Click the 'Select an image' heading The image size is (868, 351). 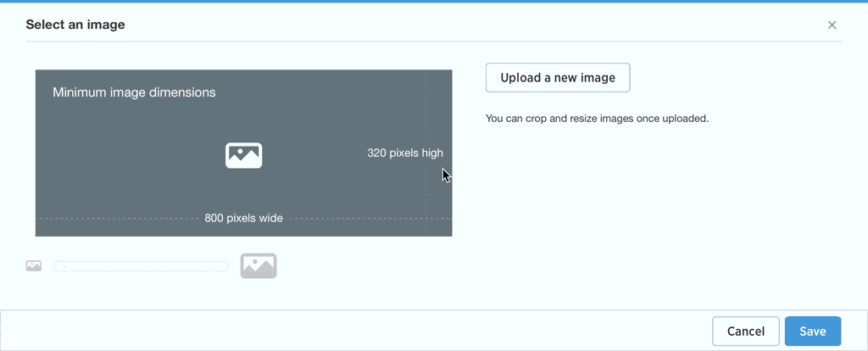pos(75,25)
